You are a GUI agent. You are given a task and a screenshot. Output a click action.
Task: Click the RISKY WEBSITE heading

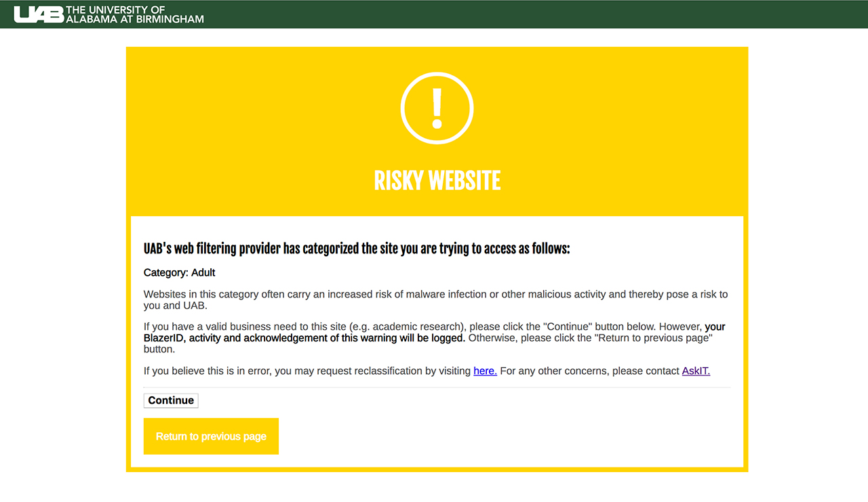[x=437, y=181]
